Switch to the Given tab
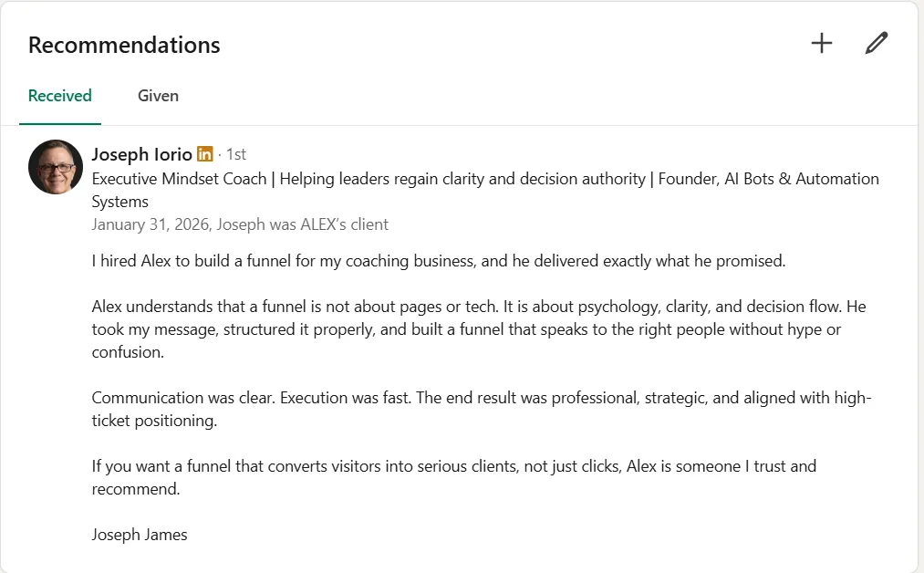Viewport: 924px width, 573px height. click(158, 96)
